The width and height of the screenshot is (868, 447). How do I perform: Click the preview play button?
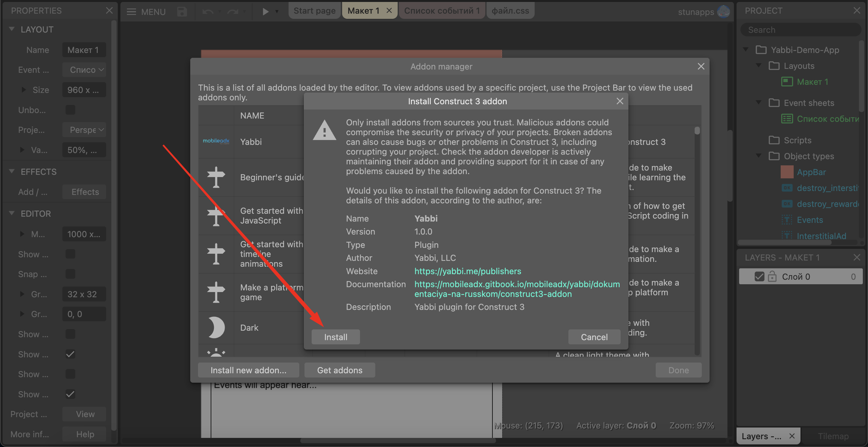[266, 11]
